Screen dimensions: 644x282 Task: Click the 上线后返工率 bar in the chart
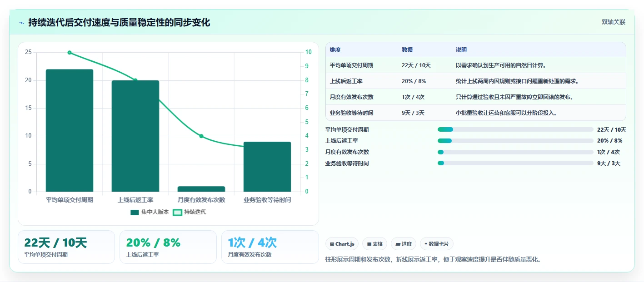[135, 136]
